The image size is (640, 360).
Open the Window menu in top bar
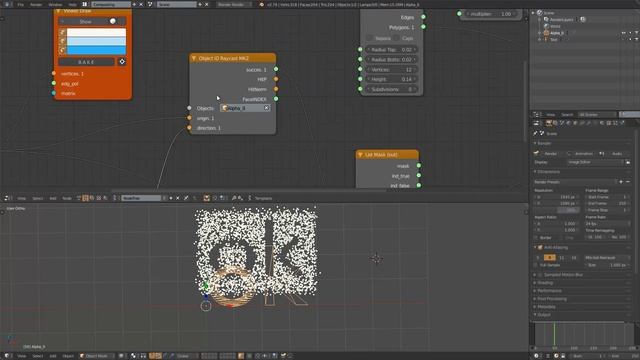(55, 4)
